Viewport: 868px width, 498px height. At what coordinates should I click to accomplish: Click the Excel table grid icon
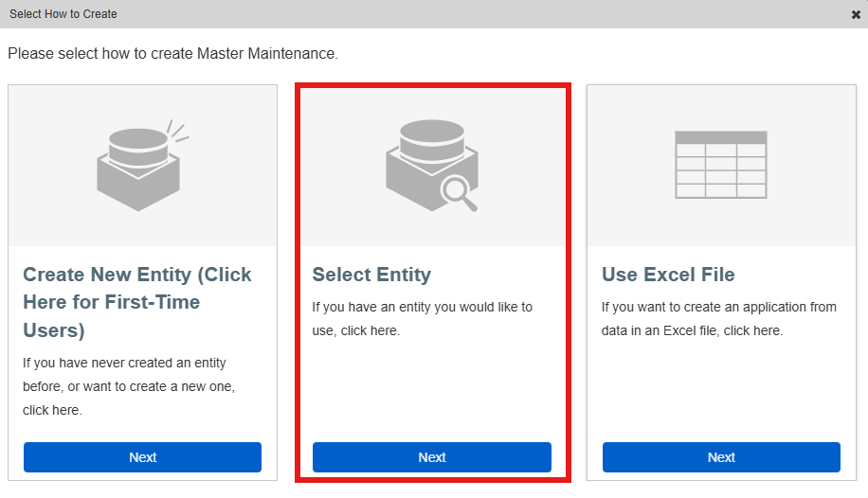click(x=721, y=165)
